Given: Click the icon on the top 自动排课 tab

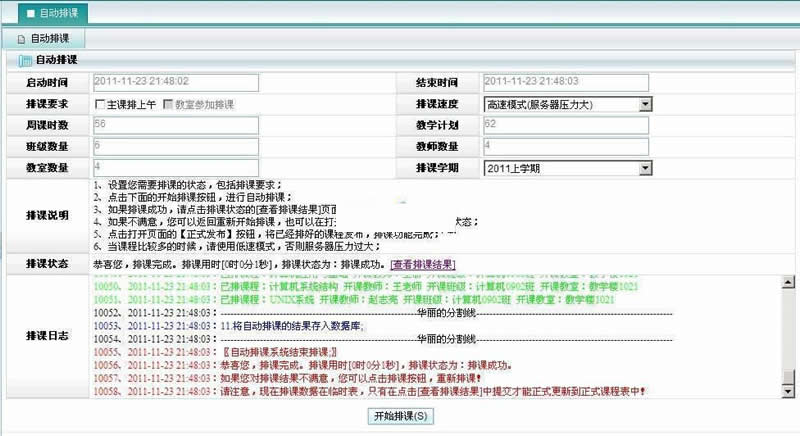Looking at the screenshot, I should 29,13.
